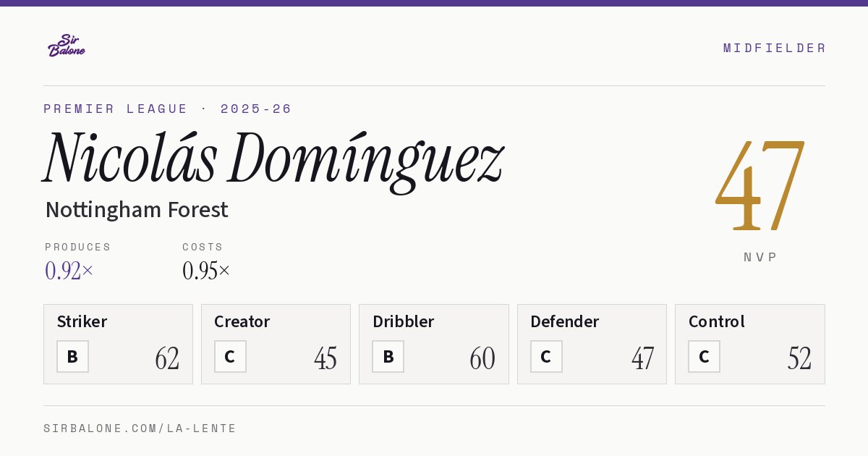This screenshot has height=456, width=868.
Task: Click the Defender card title
Action: coord(564,321)
